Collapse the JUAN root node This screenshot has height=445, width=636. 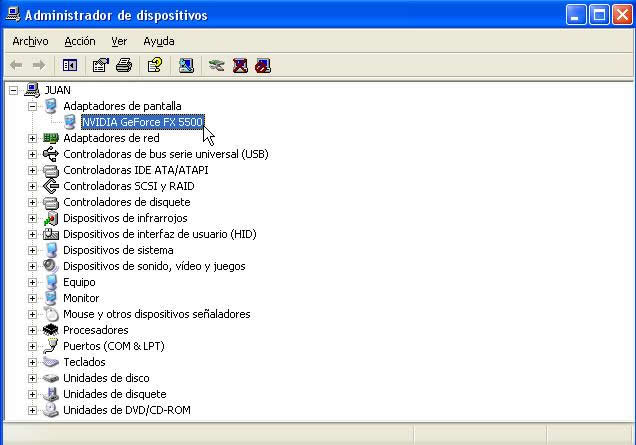tap(13, 90)
